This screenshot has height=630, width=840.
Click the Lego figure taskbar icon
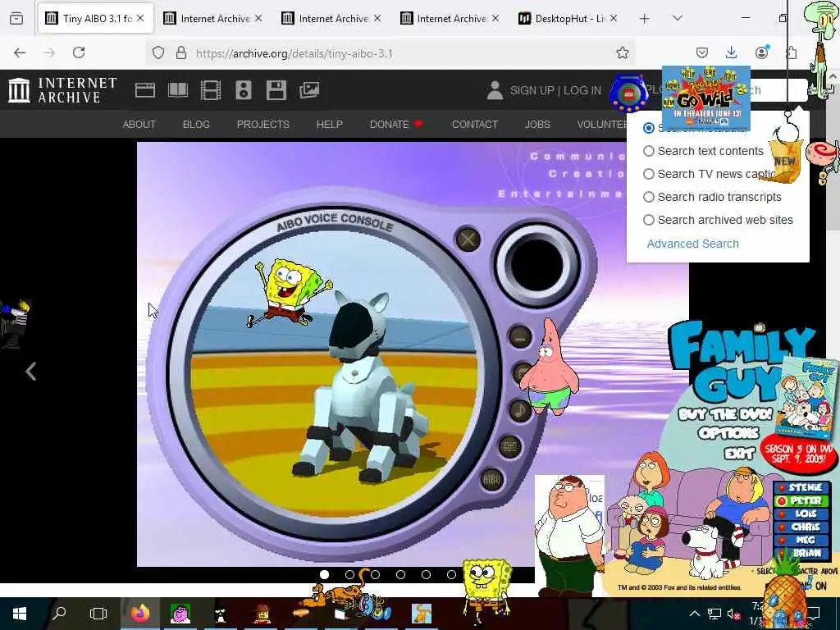(x=262, y=613)
